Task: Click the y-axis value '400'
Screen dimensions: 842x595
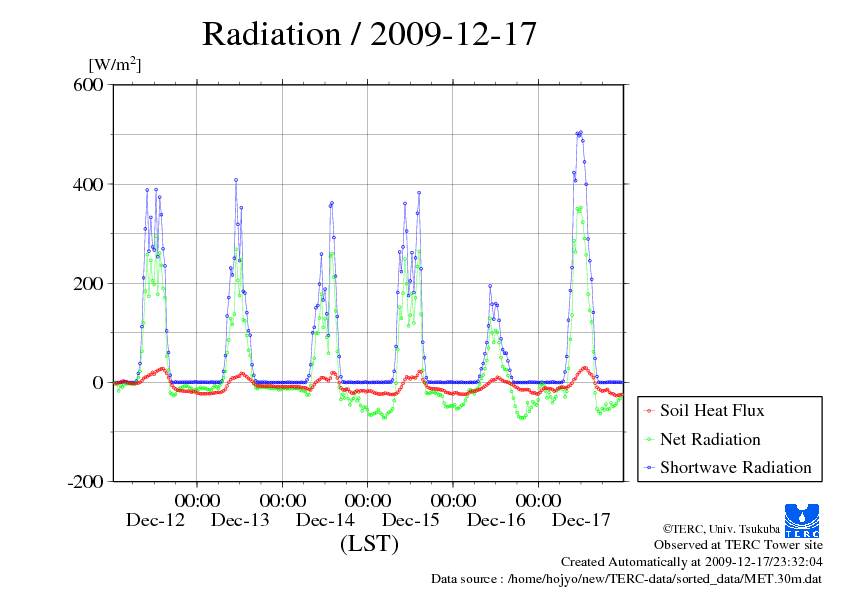Action: click(x=88, y=185)
